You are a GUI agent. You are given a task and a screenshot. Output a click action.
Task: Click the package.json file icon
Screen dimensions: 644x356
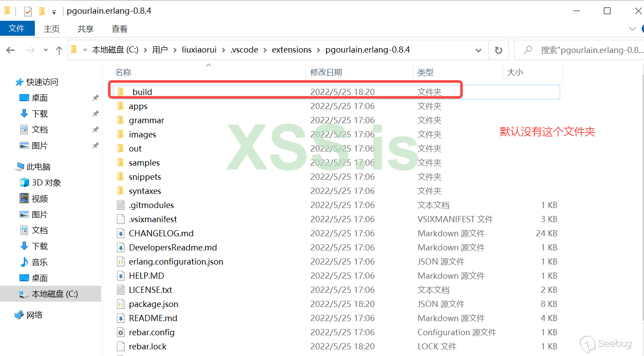click(121, 304)
